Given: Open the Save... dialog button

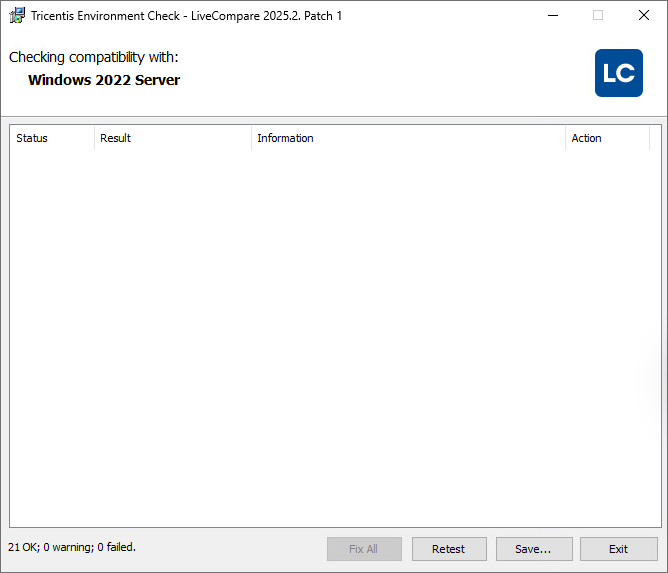Looking at the screenshot, I should point(534,549).
